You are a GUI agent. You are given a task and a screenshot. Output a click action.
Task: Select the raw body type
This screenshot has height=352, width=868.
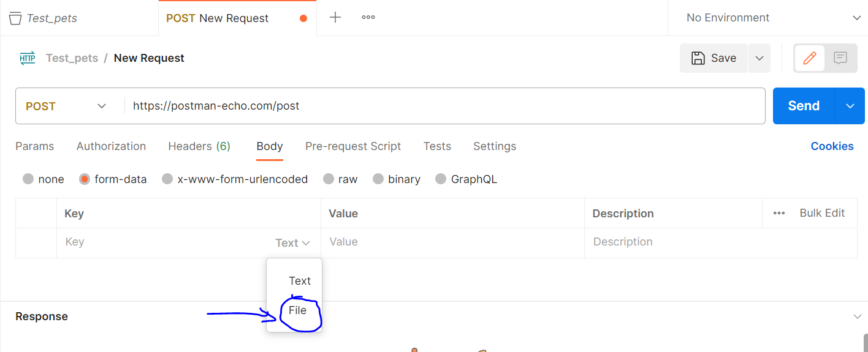click(329, 179)
